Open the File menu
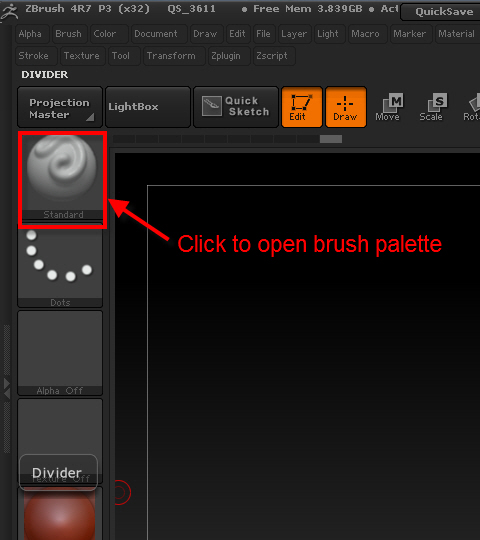Viewport: 480px width, 540px height. [264, 34]
